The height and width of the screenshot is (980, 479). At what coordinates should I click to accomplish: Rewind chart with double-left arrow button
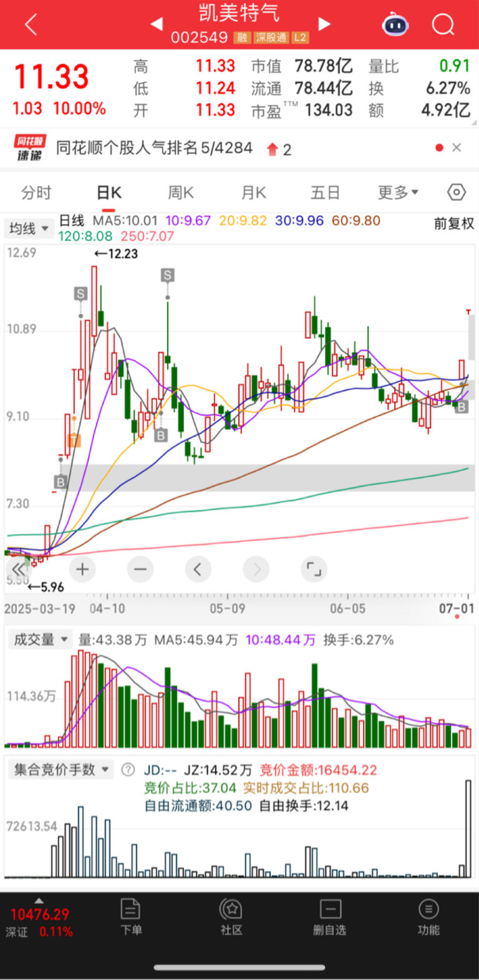point(19,569)
